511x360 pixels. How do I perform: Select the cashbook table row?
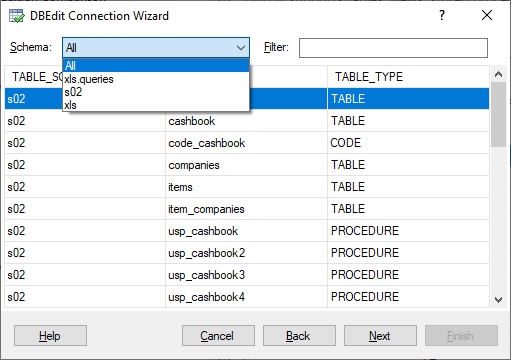tap(247, 121)
